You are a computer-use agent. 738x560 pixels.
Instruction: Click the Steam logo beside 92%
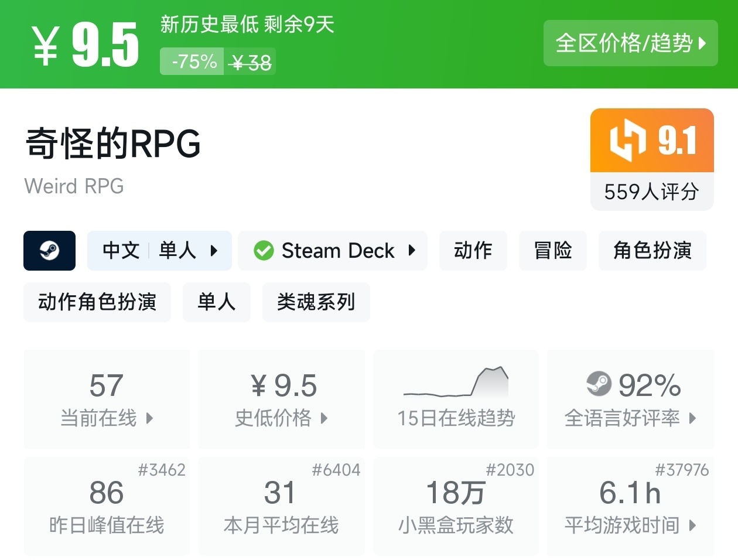598,384
